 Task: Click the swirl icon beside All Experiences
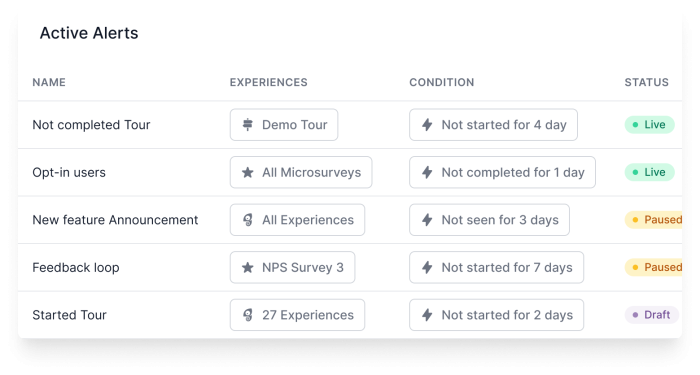[247, 220]
